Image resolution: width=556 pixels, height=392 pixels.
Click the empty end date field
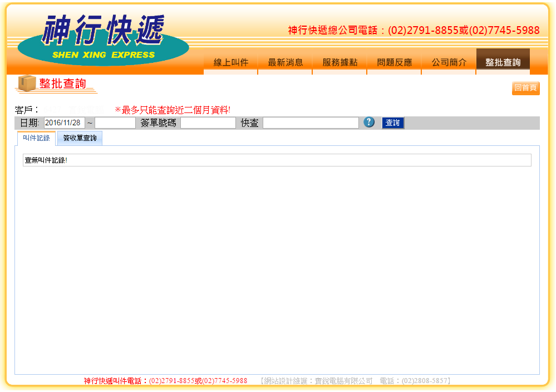pyautogui.click(x=115, y=123)
